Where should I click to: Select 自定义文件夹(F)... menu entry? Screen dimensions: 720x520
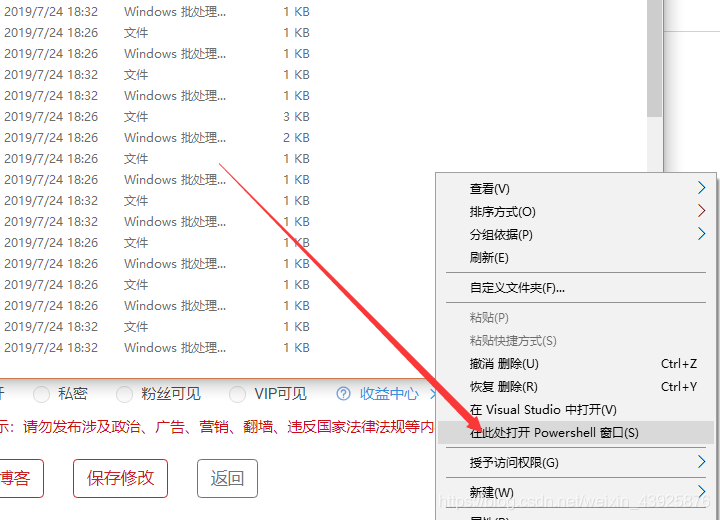coord(575,288)
